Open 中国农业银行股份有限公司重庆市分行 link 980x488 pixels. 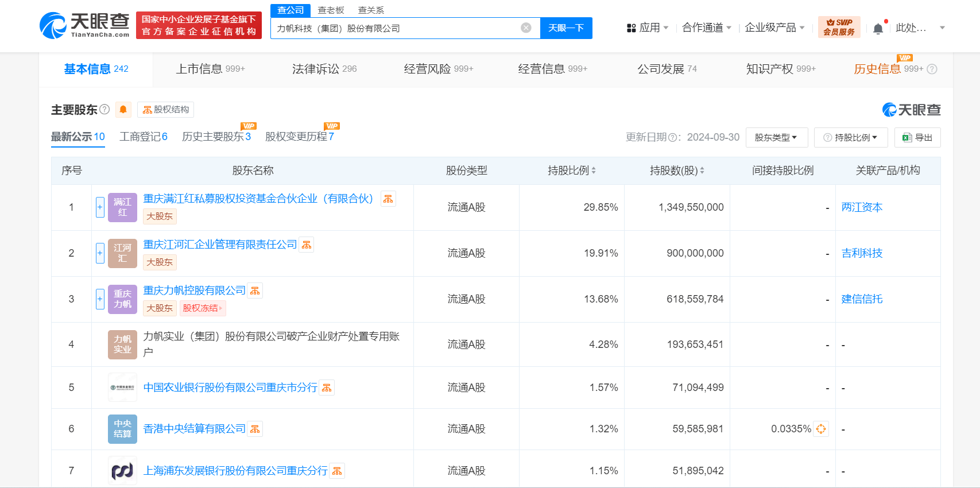coord(230,388)
